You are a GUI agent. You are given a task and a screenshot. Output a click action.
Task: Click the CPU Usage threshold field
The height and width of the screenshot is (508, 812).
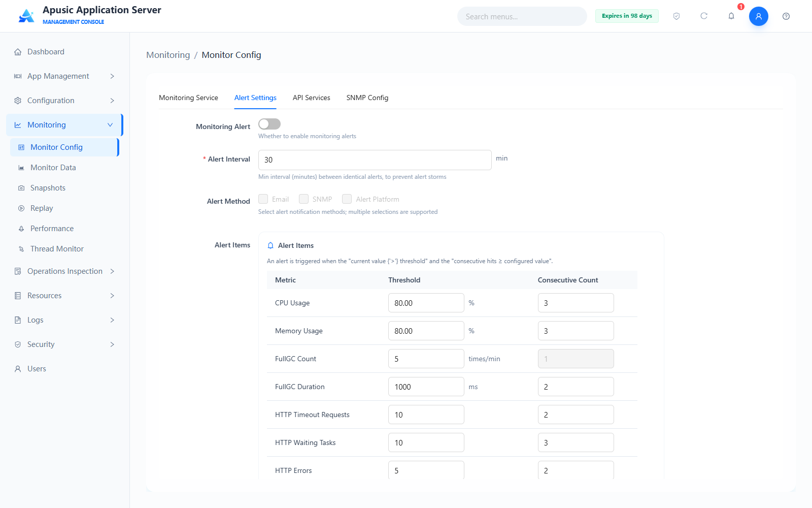coord(426,303)
